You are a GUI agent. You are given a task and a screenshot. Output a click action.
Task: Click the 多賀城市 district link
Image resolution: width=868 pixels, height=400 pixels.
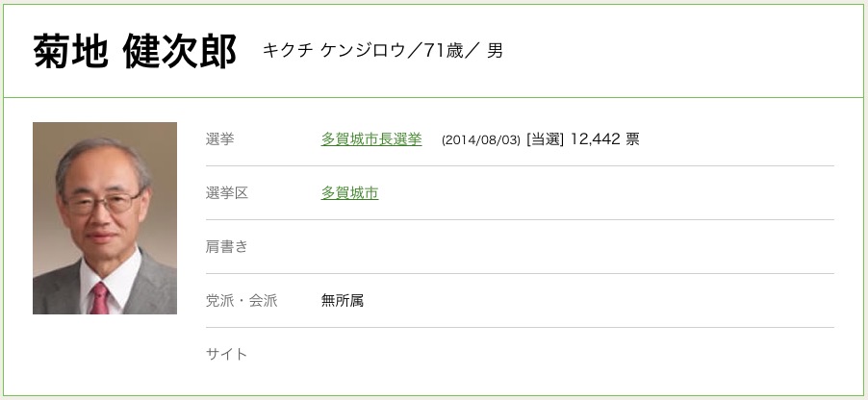(349, 193)
